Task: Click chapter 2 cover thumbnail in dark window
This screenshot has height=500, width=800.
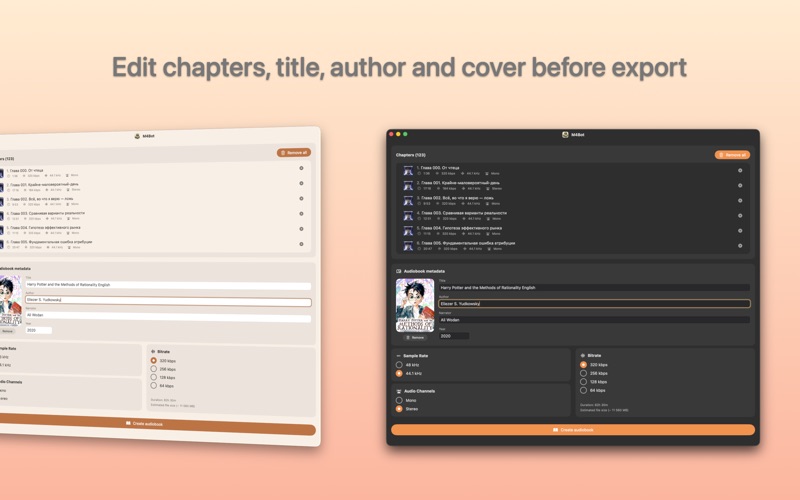Action: tap(408, 186)
